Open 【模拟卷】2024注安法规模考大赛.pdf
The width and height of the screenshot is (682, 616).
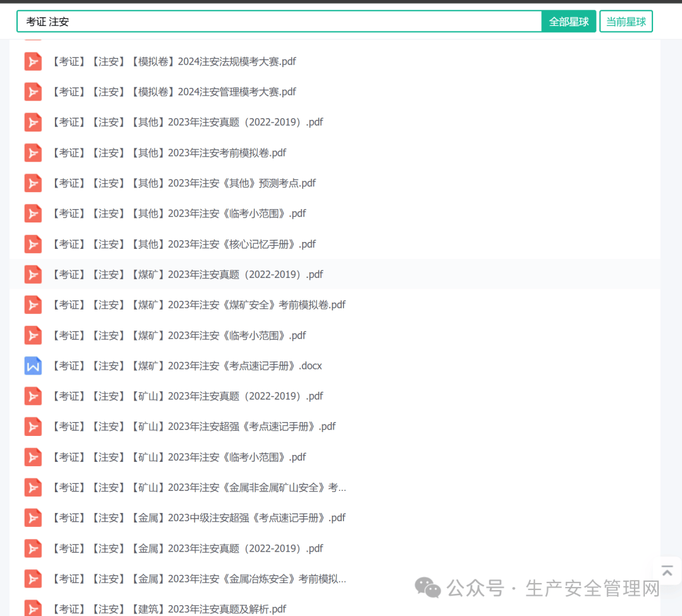(x=173, y=61)
